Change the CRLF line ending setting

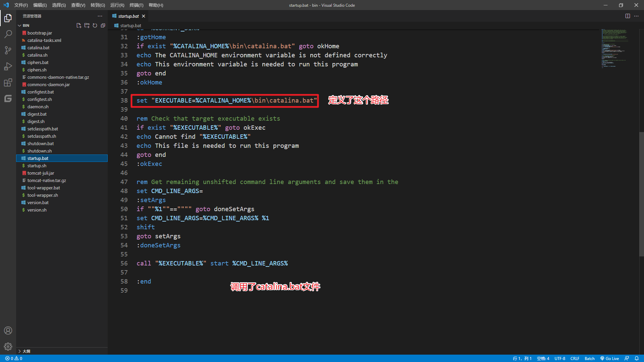coord(575,358)
